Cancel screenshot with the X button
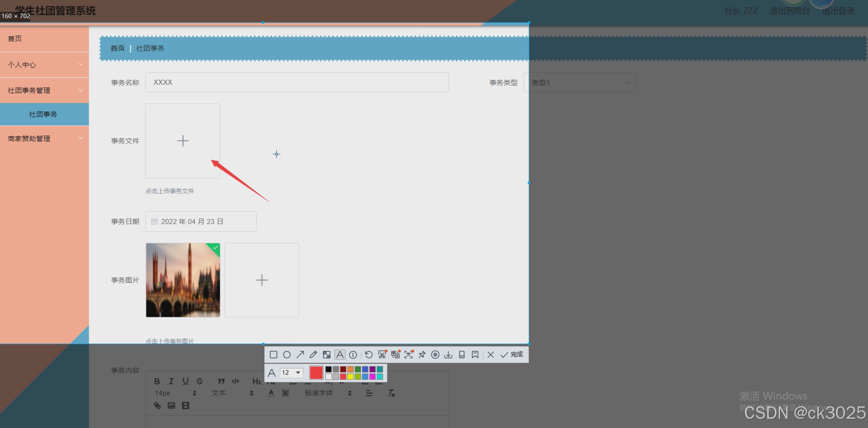Viewport: 868px width, 428px height. coord(490,355)
